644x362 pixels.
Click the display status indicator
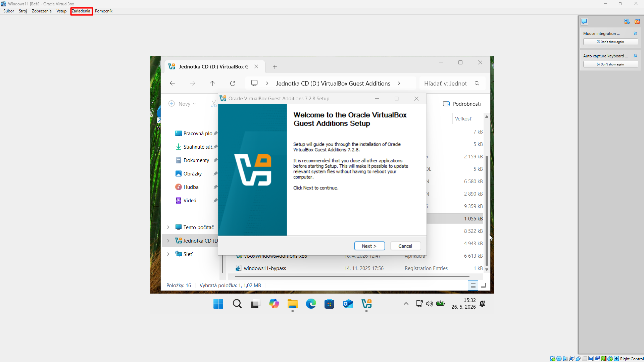click(x=591, y=359)
